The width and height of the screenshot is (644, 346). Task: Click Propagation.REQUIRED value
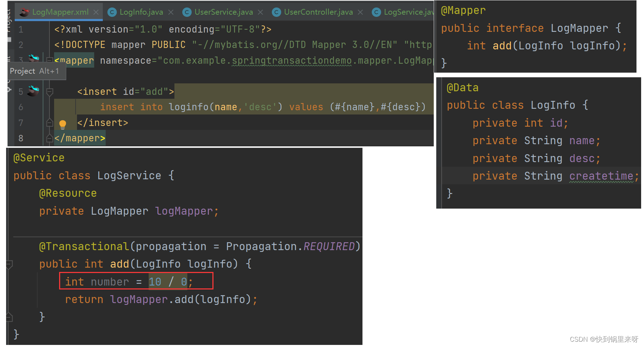290,247
